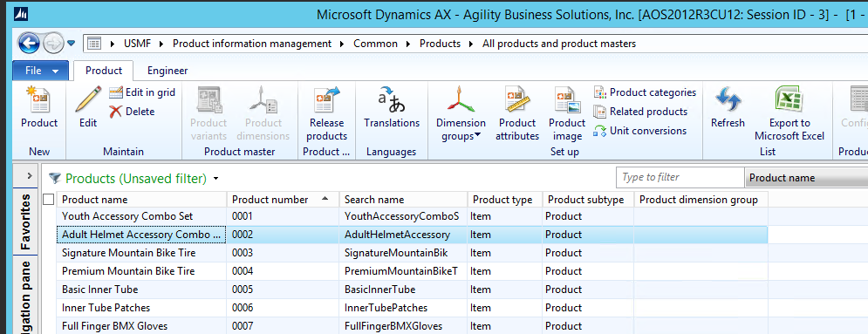Click USMF in the breadcrumb
This screenshot has width=868, height=334.
(x=137, y=43)
